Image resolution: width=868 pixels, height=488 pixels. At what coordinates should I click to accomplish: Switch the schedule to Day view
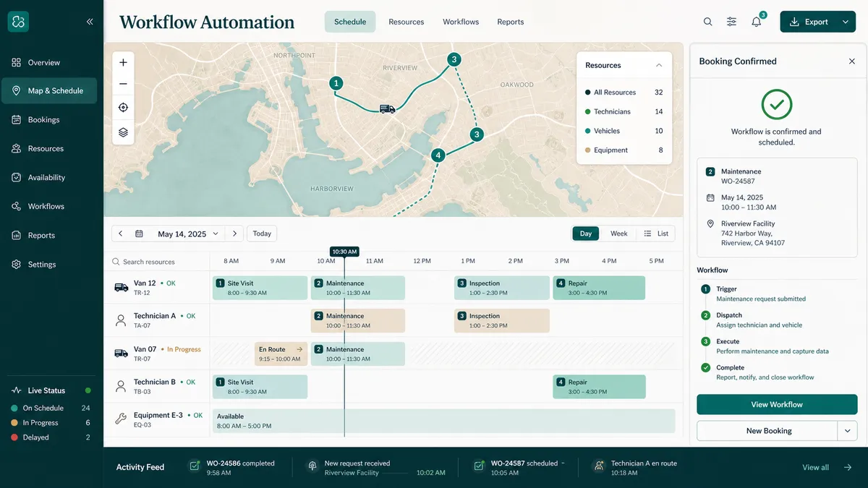click(x=586, y=234)
